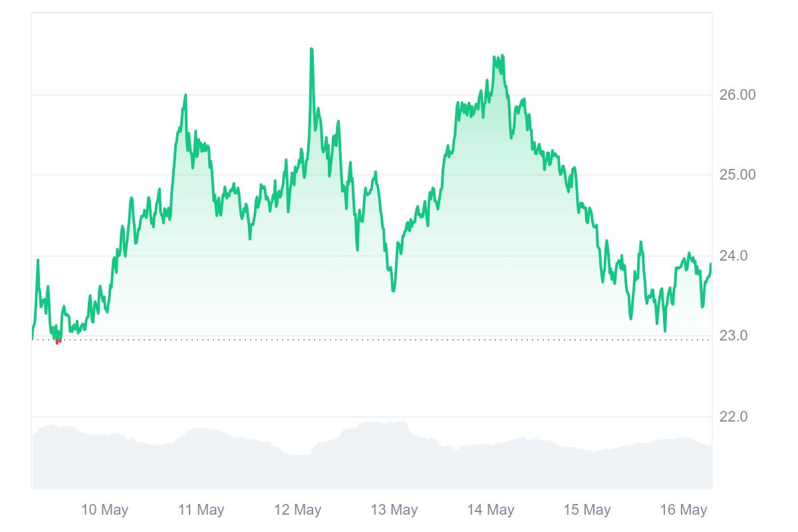The width and height of the screenshot is (798, 532).
Task: Click the dotted baseline at 23.0
Action: (x=399, y=340)
